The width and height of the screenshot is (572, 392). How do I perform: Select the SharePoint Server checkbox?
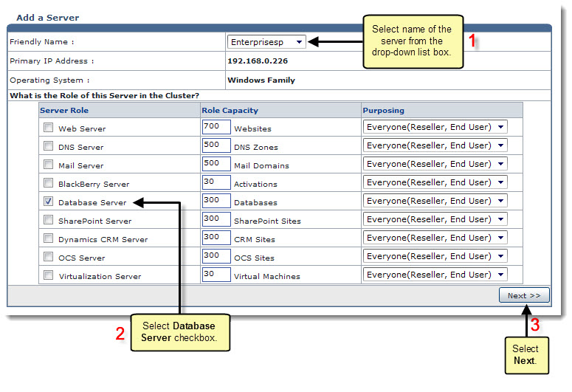click(x=48, y=220)
